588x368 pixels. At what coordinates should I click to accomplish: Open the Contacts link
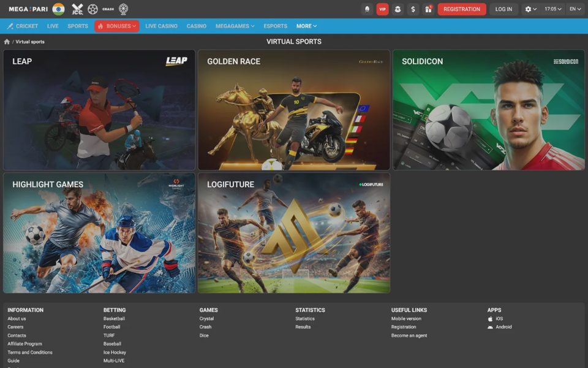coord(17,335)
